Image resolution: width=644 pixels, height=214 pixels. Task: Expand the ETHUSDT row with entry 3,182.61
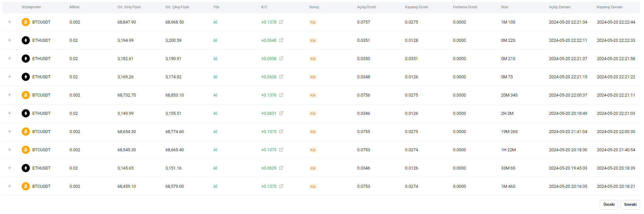[10, 58]
